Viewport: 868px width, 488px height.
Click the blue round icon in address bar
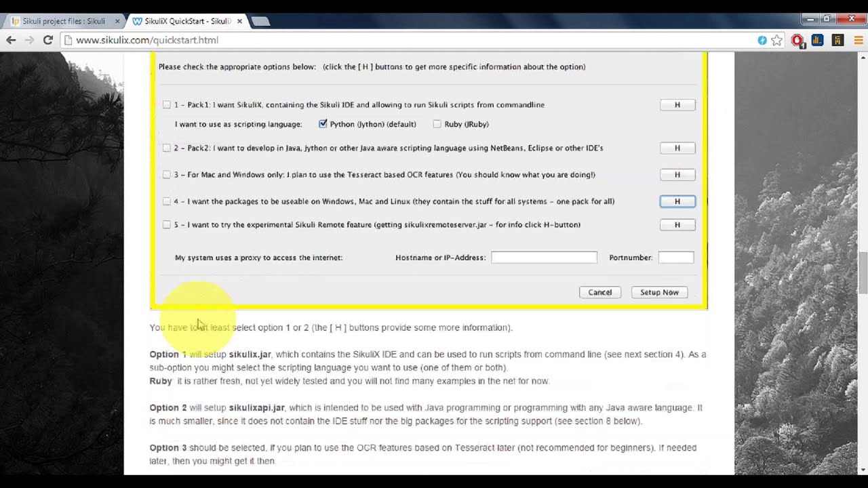point(762,40)
